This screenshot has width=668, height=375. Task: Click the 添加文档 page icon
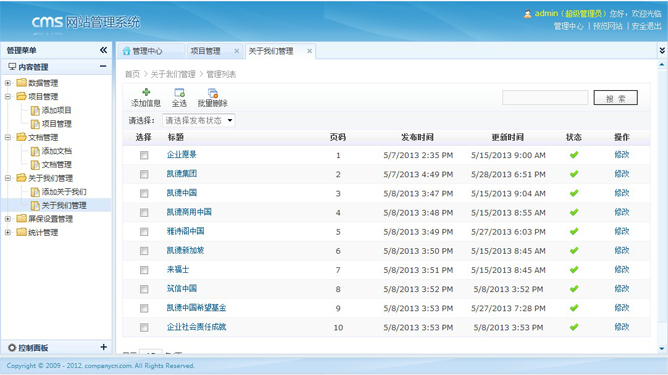[x=35, y=151]
